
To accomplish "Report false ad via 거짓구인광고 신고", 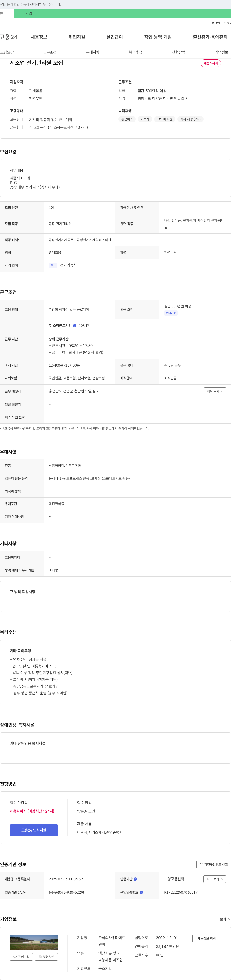I will (x=213, y=864).
